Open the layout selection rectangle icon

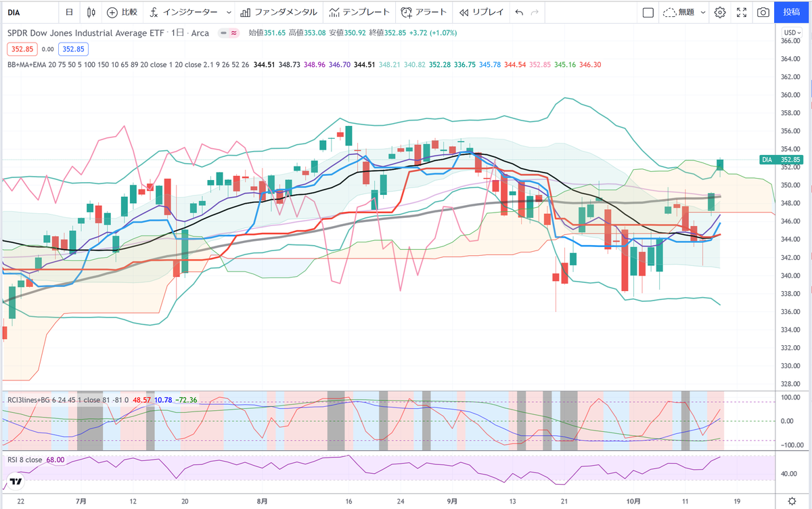(648, 12)
